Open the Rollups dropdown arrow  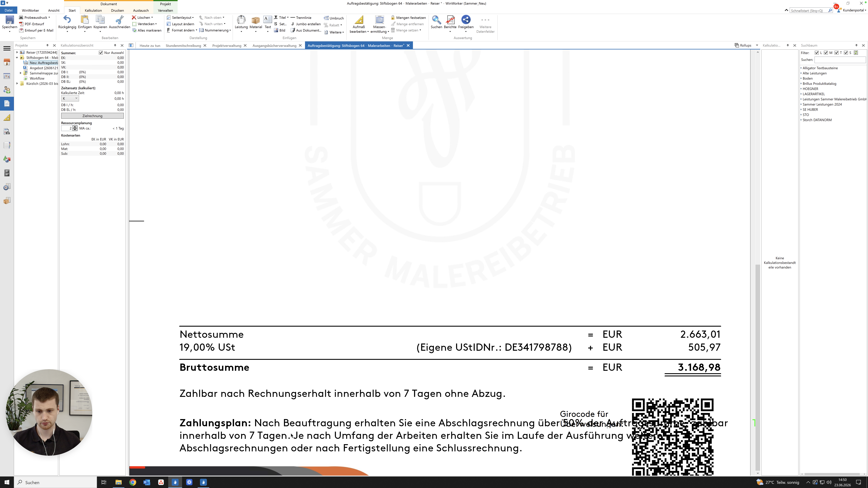(757, 45)
